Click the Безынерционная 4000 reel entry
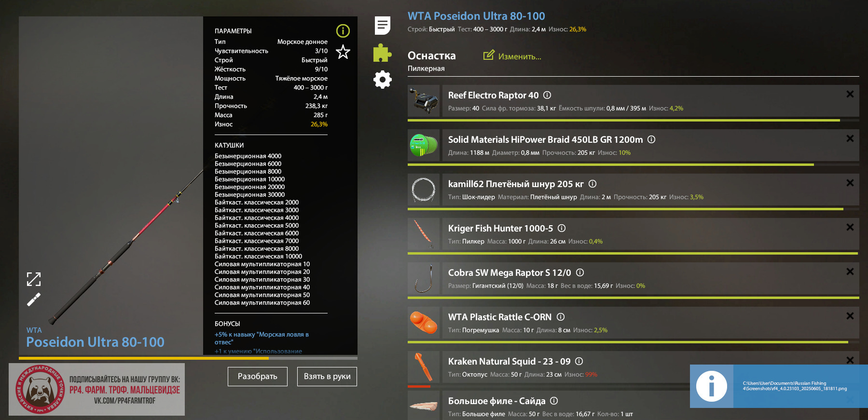This screenshot has height=420, width=868. click(x=248, y=156)
